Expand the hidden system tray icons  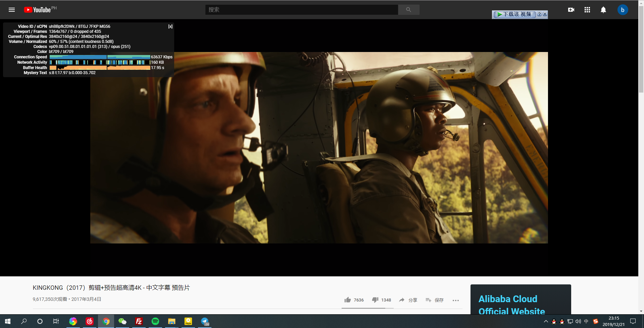546,321
